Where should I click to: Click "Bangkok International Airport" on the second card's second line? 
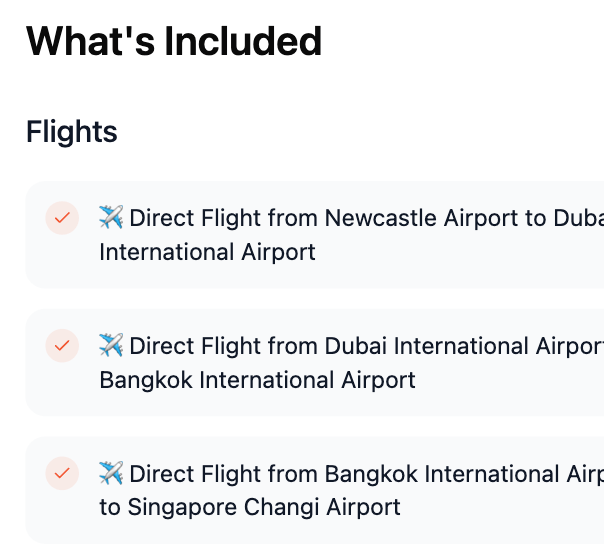(x=257, y=380)
